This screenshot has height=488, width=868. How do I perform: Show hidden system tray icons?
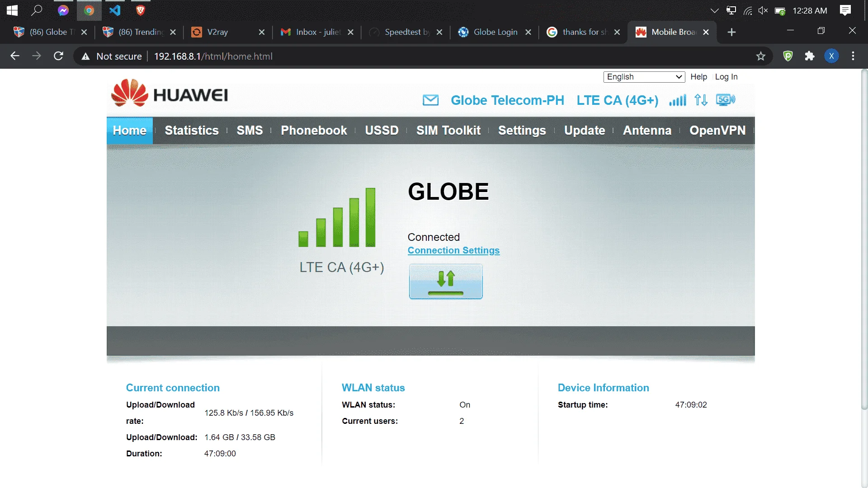pos(714,10)
